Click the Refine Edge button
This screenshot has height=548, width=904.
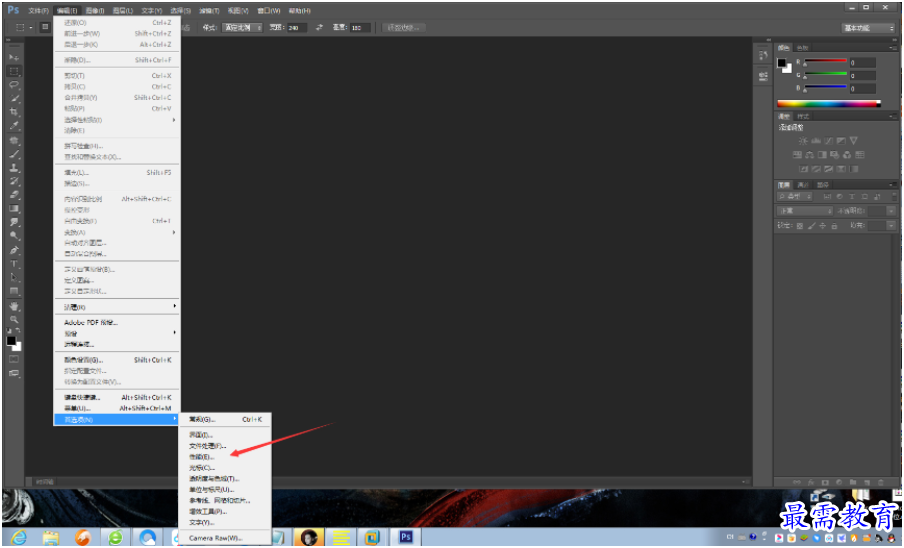tap(404, 28)
